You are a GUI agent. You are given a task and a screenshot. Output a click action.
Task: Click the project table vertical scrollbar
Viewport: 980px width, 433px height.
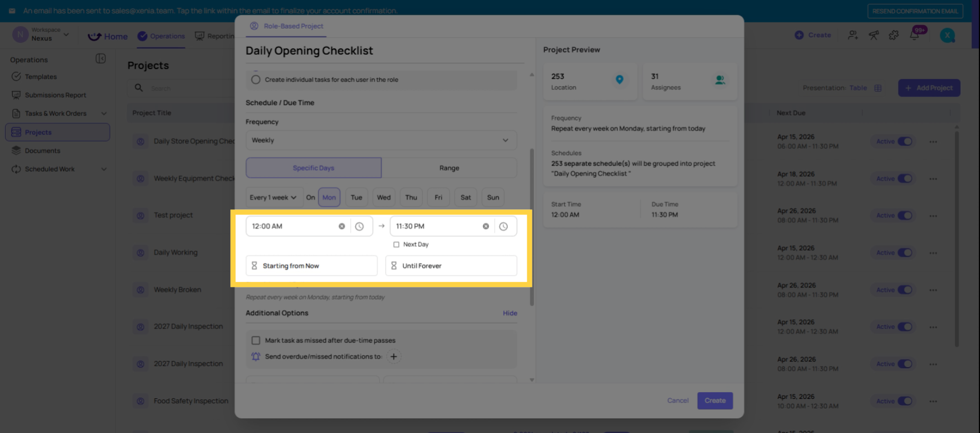[957, 239]
